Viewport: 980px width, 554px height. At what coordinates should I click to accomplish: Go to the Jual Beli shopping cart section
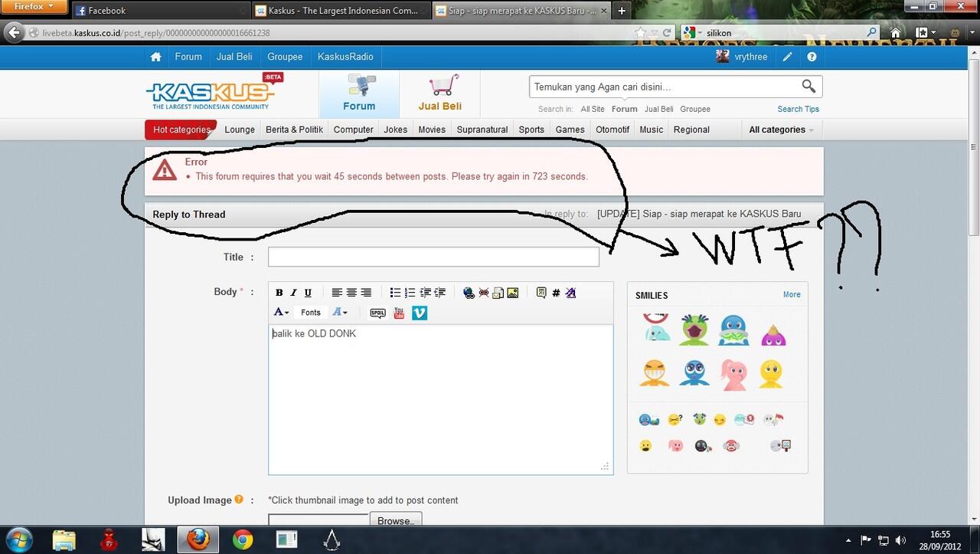click(439, 94)
